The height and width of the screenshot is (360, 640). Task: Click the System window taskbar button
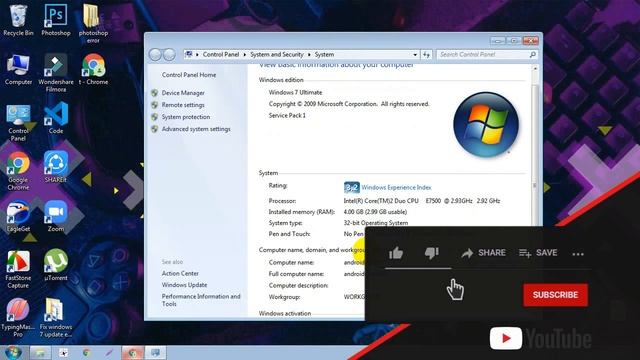156,353
